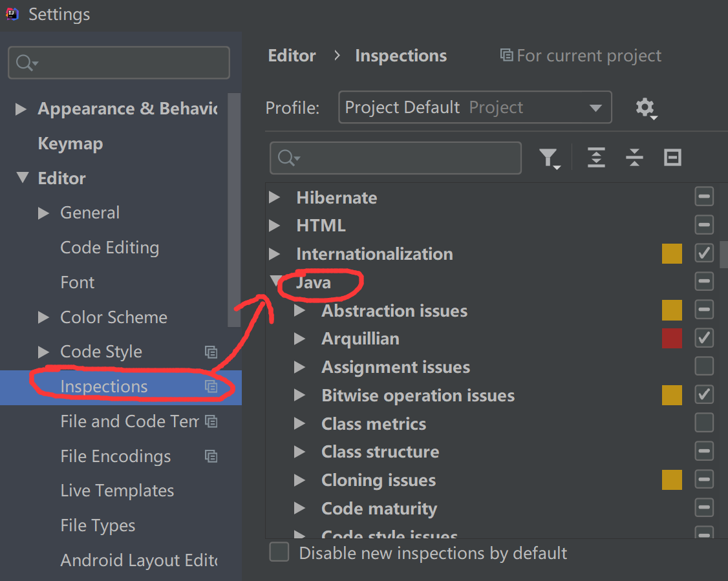728x581 pixels.
Task: Check Disable new inspections by default
Action: 279,552
